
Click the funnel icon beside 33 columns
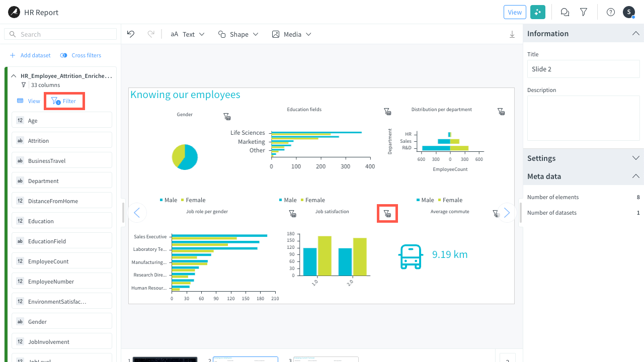click(24, 85)
